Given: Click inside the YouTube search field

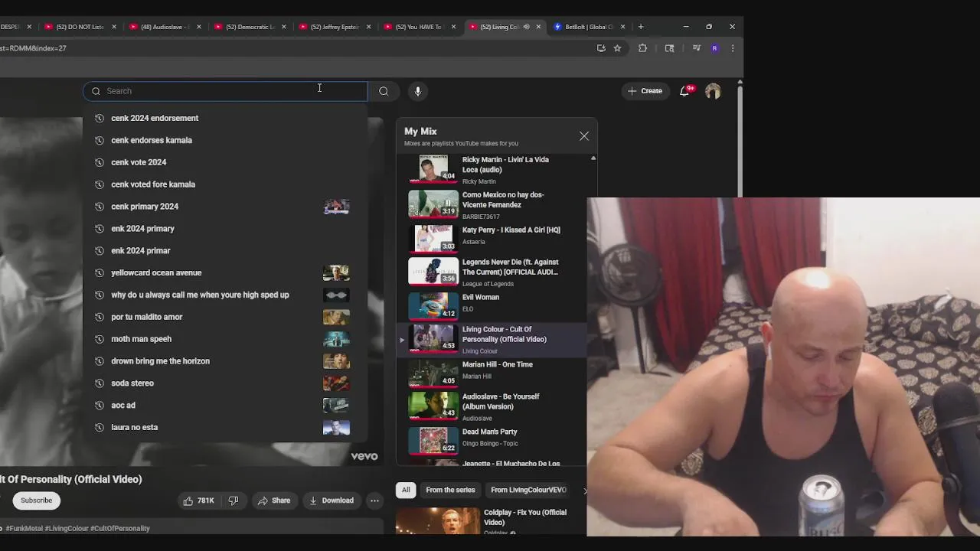Looking at the screenshot, I should tap(225, 91).
